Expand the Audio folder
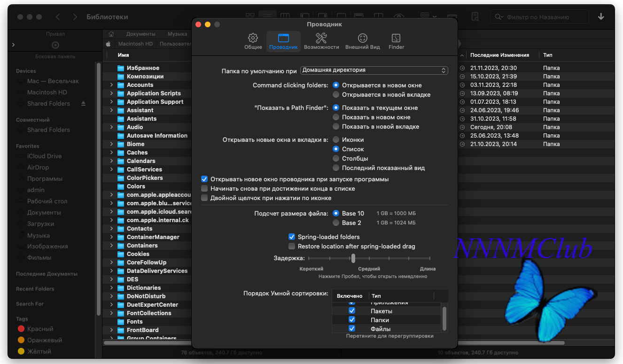This screenshot has height=364, width=623. pyautogui.click(x=111, y=127)
